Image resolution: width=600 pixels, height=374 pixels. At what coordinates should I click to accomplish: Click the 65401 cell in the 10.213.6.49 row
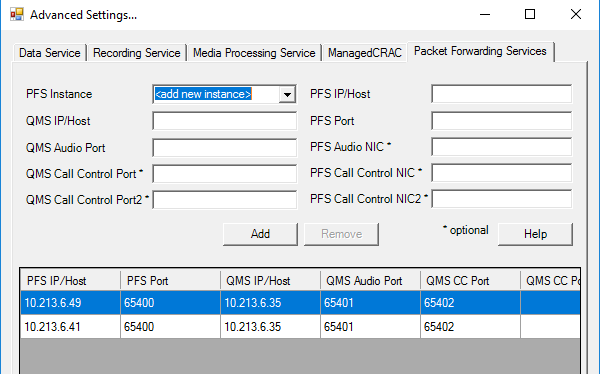[370, 303]
